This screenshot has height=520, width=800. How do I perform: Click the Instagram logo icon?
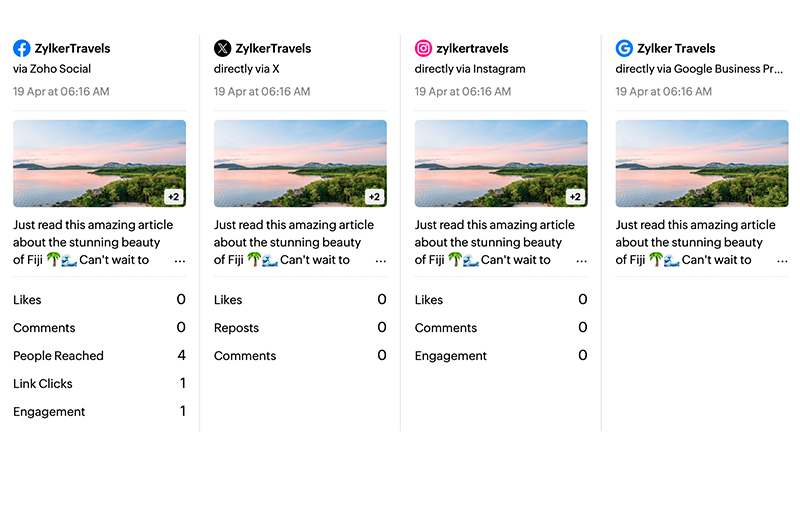point(424,48)
